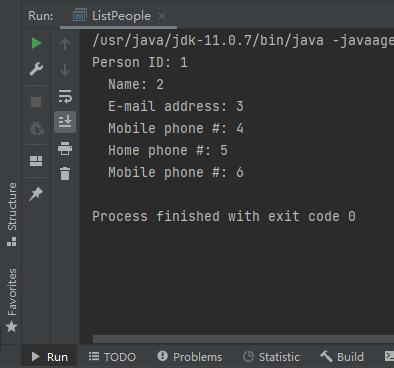
Task: Toggle scroll to end of console
Action: pos(65,122)
